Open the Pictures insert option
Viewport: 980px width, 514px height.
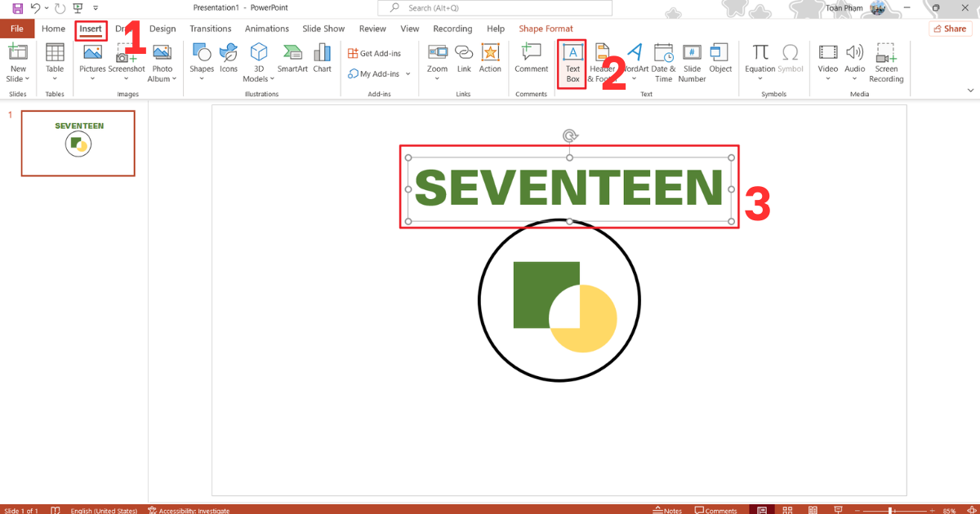(92, 62)
